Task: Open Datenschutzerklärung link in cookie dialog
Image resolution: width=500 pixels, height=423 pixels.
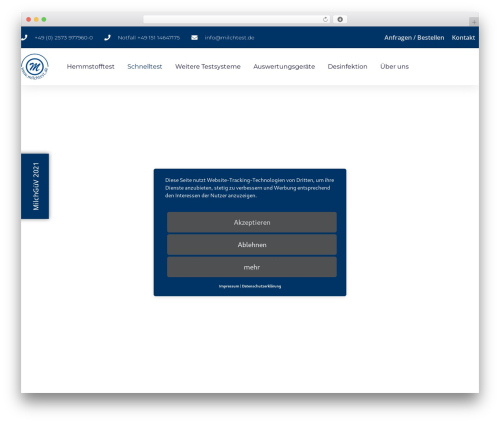Action: 261,286
